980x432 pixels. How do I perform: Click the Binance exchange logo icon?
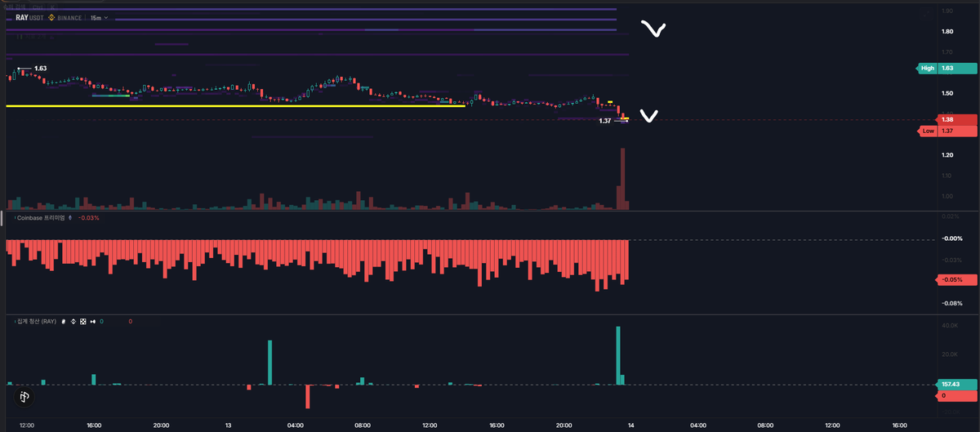51,16
